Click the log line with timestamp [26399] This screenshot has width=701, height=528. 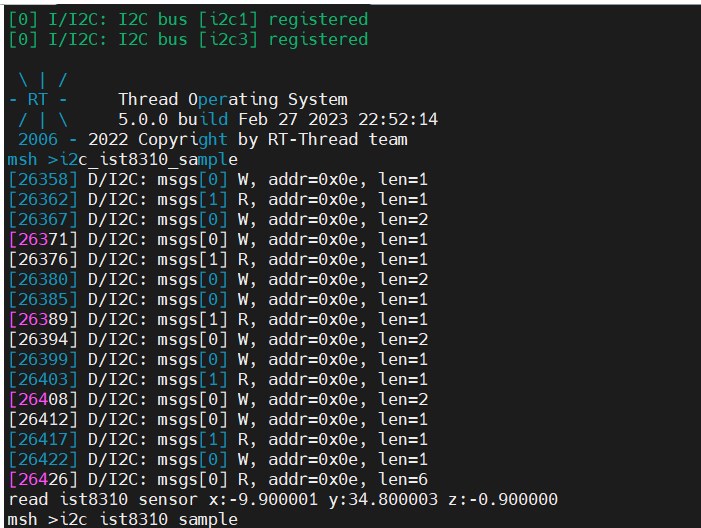pos(218,359)
